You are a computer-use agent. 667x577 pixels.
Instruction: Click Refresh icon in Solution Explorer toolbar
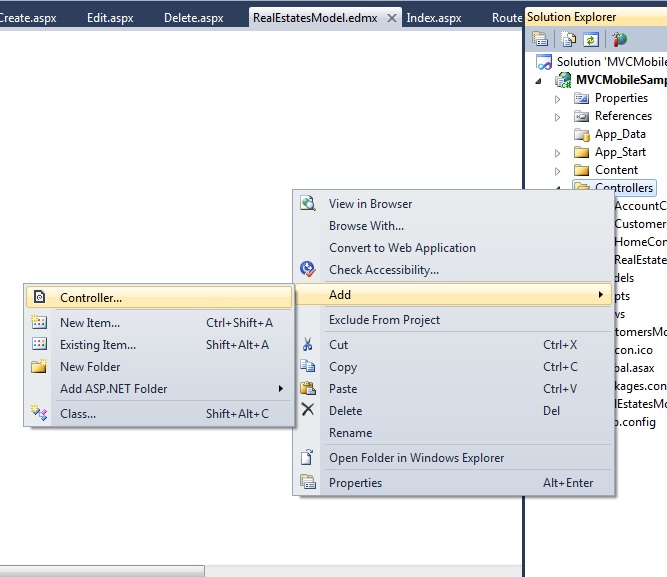[x=591, y=39]
